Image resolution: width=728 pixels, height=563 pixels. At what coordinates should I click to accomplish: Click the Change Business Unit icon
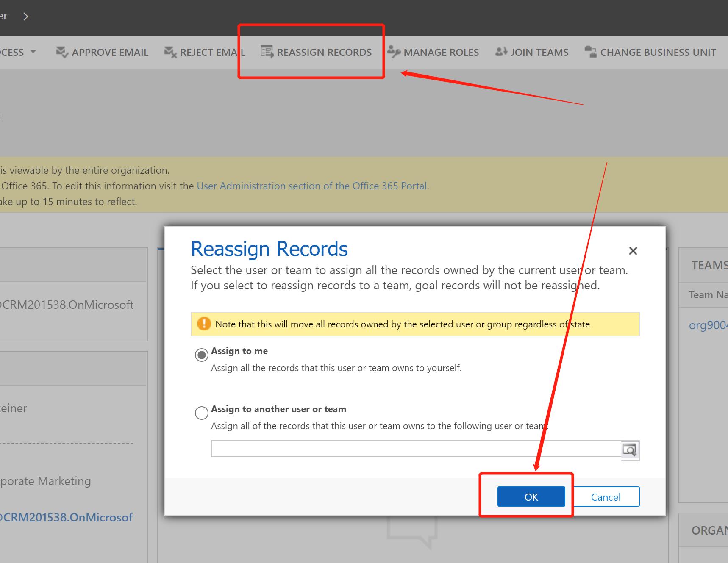[x=591, y=52]
